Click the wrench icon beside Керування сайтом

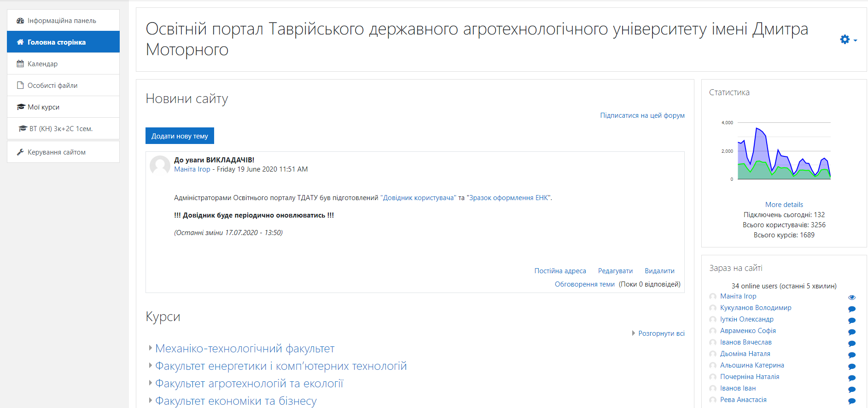[x=20, y=152]
